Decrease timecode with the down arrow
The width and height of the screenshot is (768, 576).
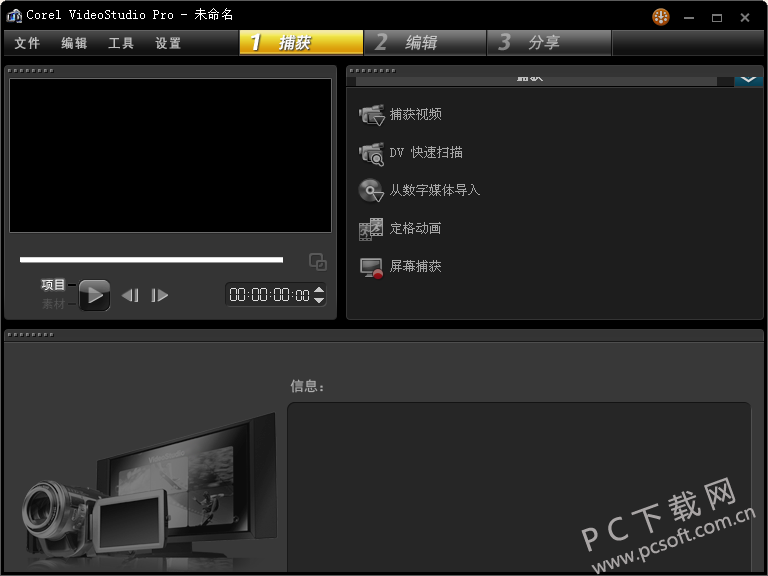(x=319, y=300)
